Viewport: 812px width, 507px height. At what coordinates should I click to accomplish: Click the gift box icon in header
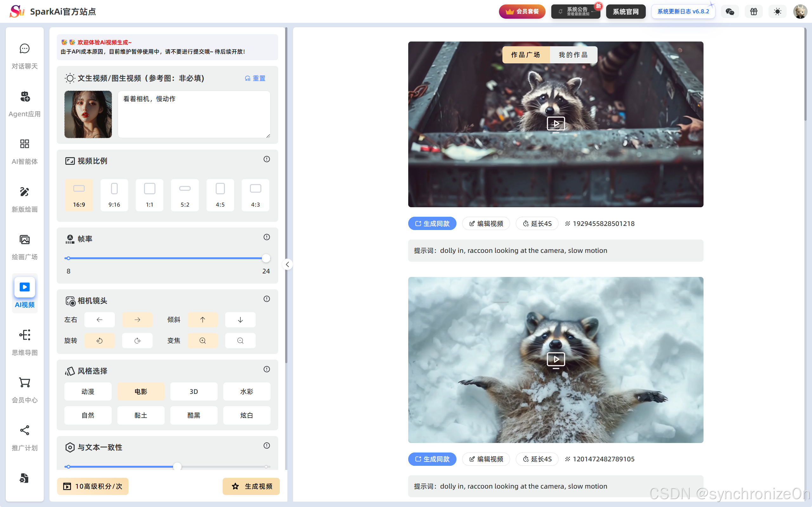[x=754, y=12]
